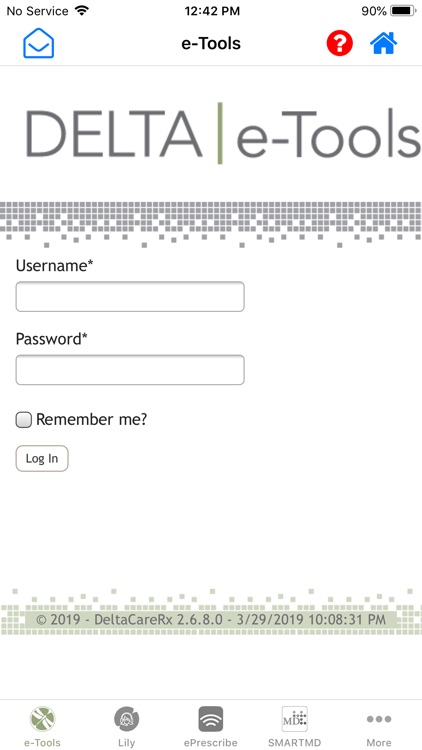This screenshot has width=422, height=750.
Task: Tap the DeltaCareRx copyright version footer
Action: click(211, 619)
